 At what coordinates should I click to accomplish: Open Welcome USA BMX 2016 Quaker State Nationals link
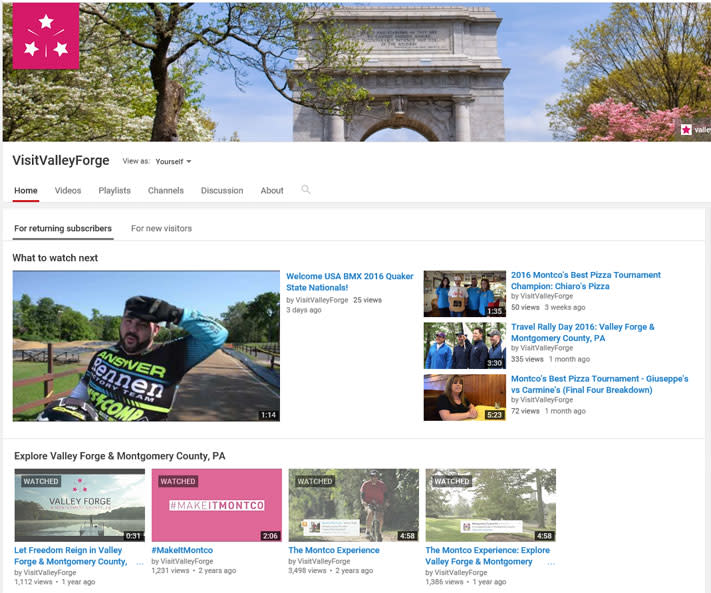coord(350,282)
